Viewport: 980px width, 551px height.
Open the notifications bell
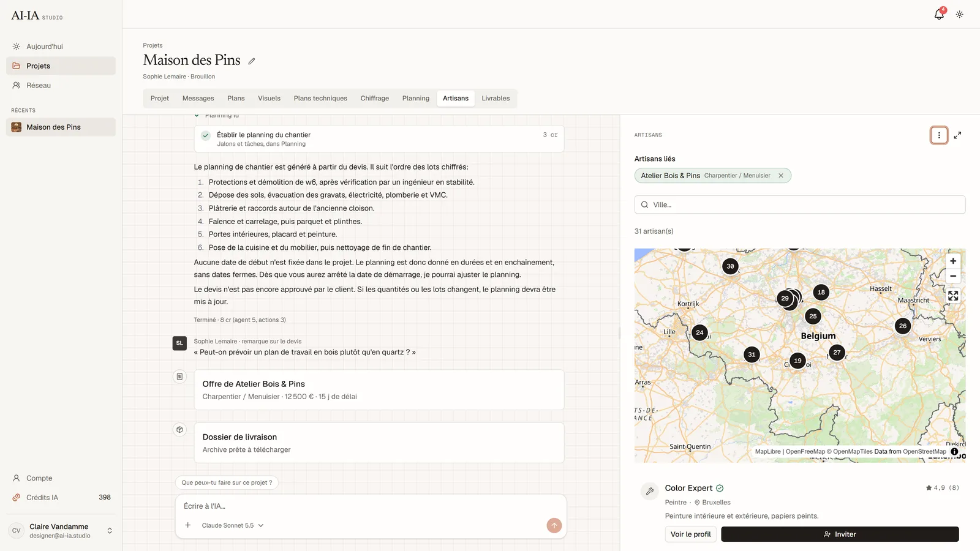click(939, 14)
